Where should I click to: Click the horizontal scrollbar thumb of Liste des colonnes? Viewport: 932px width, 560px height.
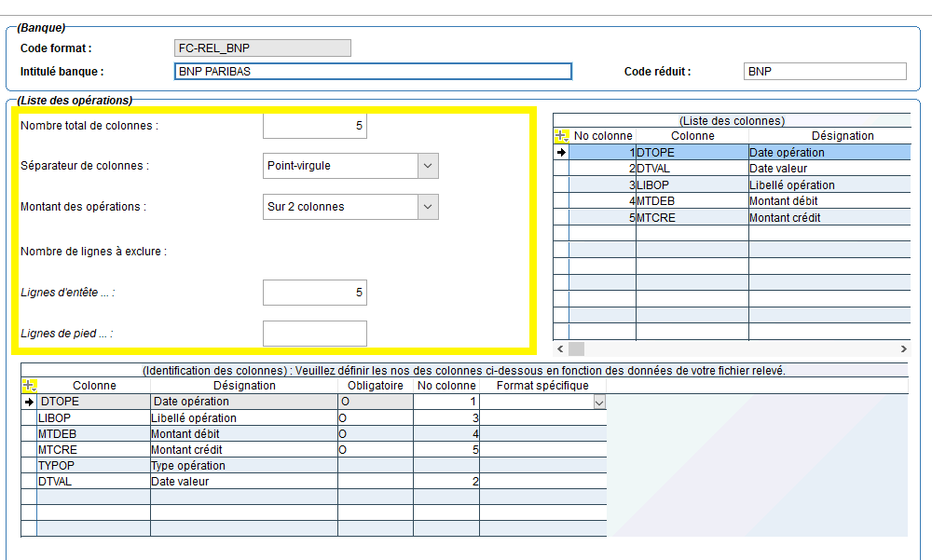pos(577,349)
